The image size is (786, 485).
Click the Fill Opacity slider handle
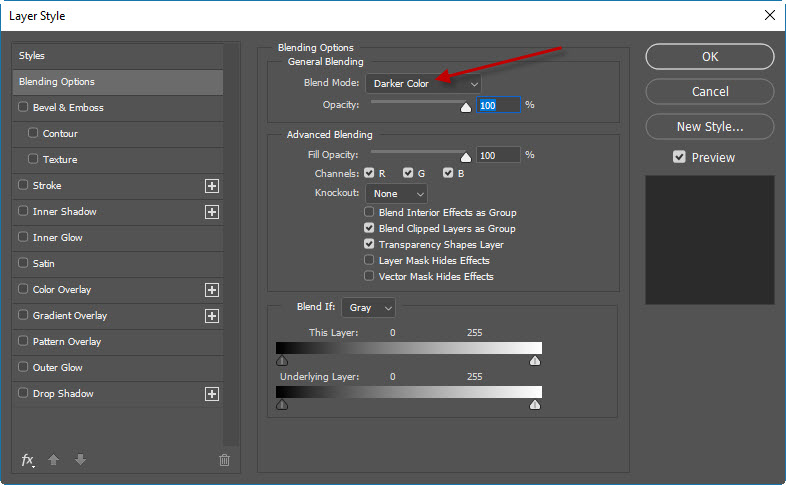click(x=465, y=156)
